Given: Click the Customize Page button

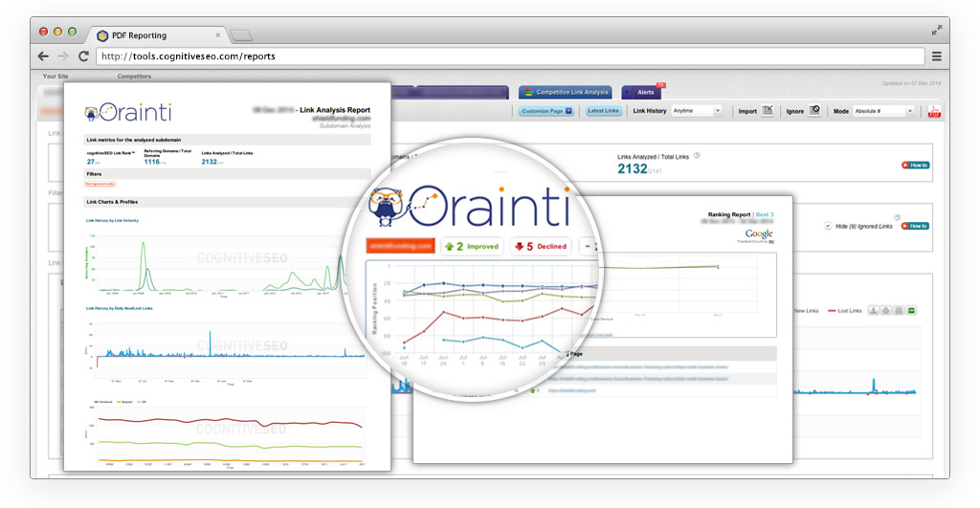Looking at the screenshot, I should pyautogui.click(x=546, y=111).
